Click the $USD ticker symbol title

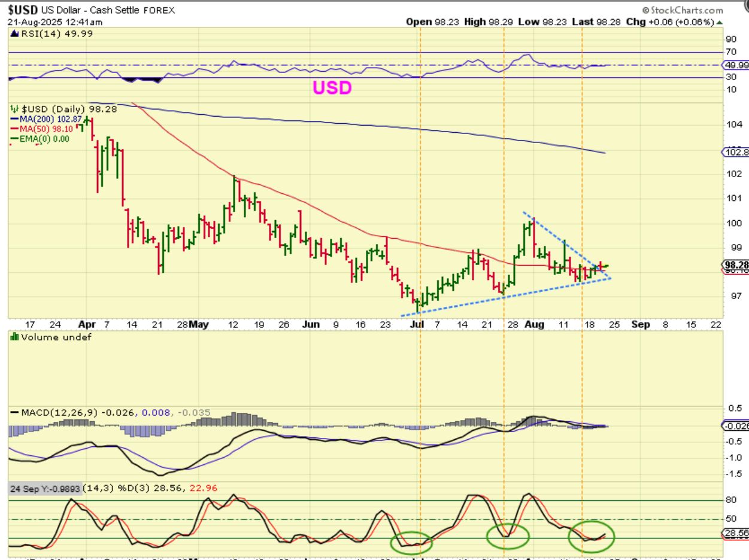tap(23, 10)
